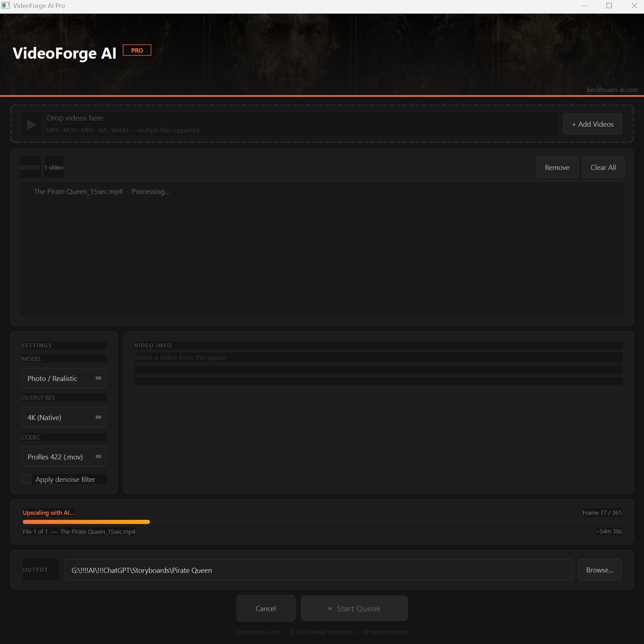The height and width of the screenshot is (644, 644).
Task: Maximize the VideoForge AI Pro window
Action: (x=609, y=6)
